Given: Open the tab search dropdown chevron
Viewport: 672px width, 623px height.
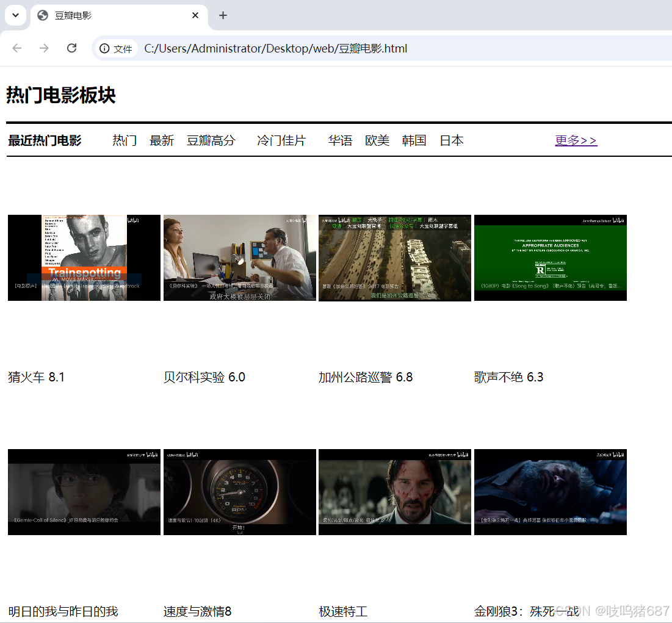Looking at the screenshot, I should click(x=15, y=15).
